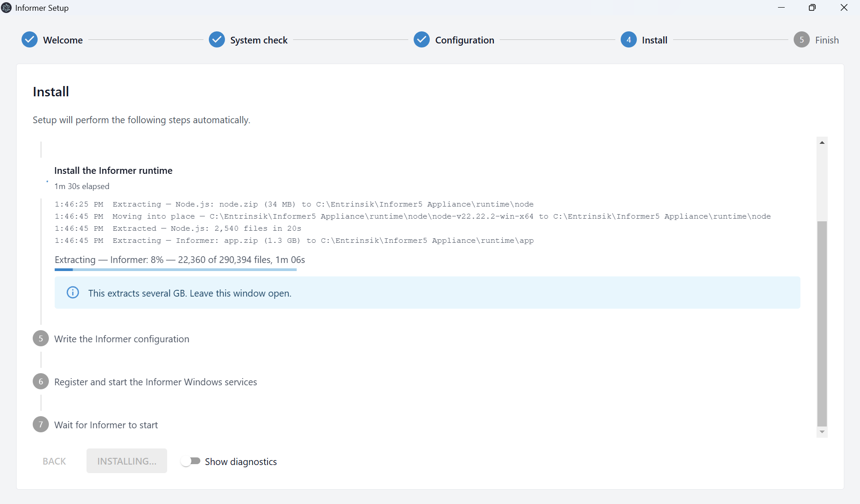
Task: Click the 'Extracted — Node.js: 2,540 files' log line
Action: pyautogui.click(x=178, y=228)
